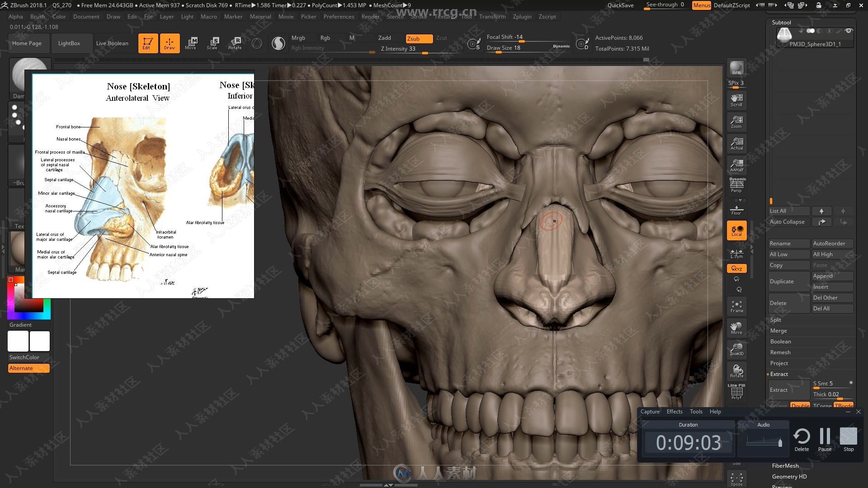Screen dimensions: 868x488
Task: Collapse the Extract section
Action: [779, 374]
